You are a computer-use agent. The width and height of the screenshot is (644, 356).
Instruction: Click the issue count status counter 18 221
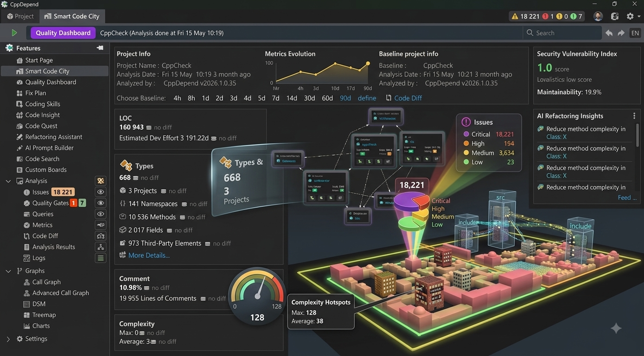point(530,16)
